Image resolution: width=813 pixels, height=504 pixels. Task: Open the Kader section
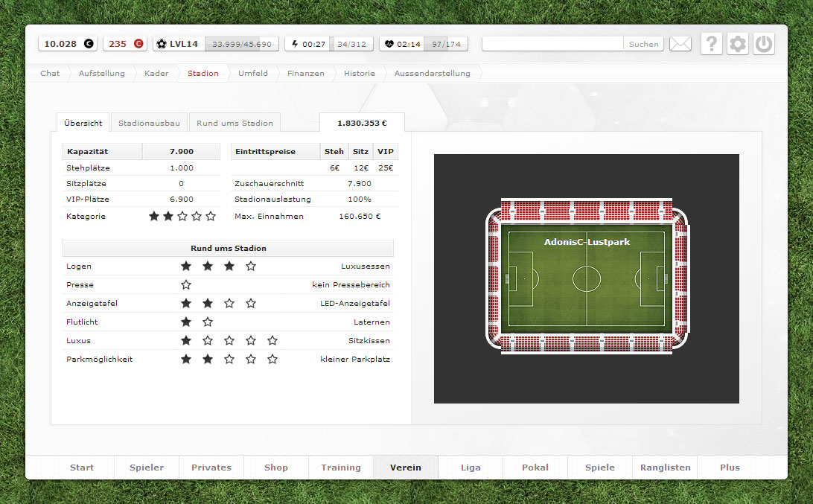[x=156, y=73]
